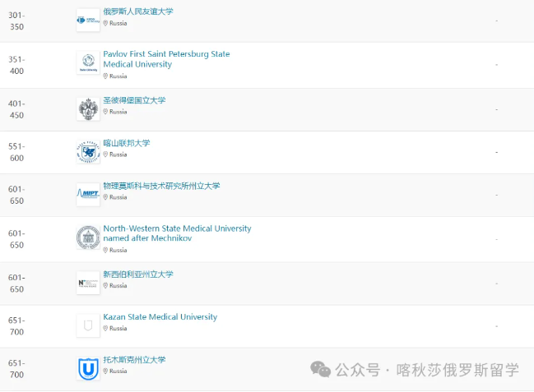Click the Russia label under 物理莫斯科与技术研究所州立大学
This screenshot has height=392, width=534.
tap(118, 197)
